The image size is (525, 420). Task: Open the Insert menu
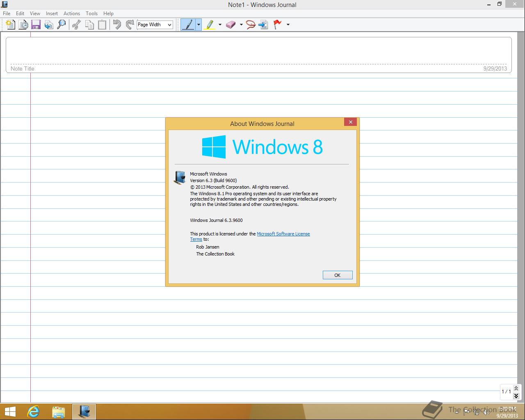[52, 14]
